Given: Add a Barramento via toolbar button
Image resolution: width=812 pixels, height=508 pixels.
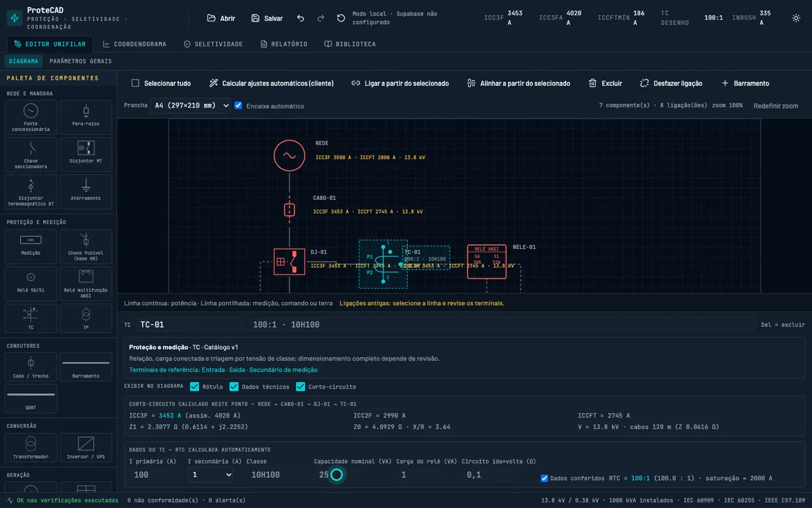Looking at the screenshot, I should tap(745, 84).
